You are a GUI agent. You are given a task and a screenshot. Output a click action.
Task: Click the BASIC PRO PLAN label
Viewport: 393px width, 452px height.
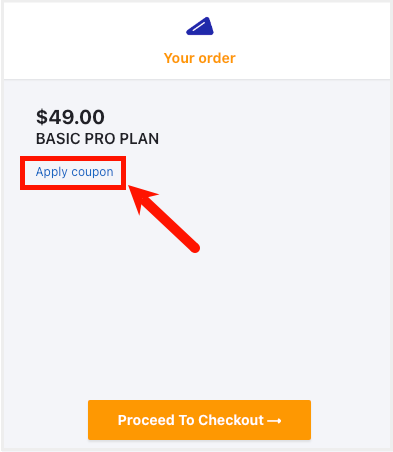click(97, 139)
